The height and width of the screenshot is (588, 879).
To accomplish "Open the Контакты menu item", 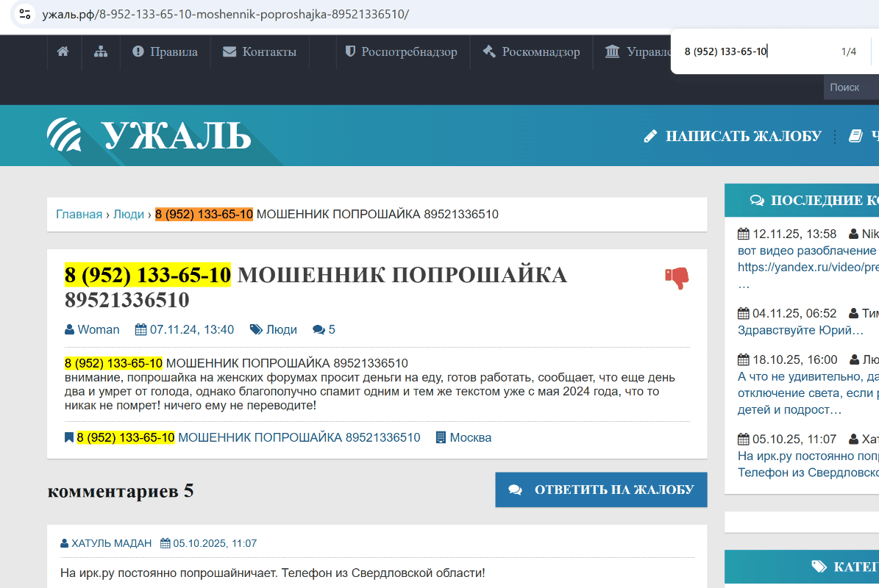I will click(260, 51).
